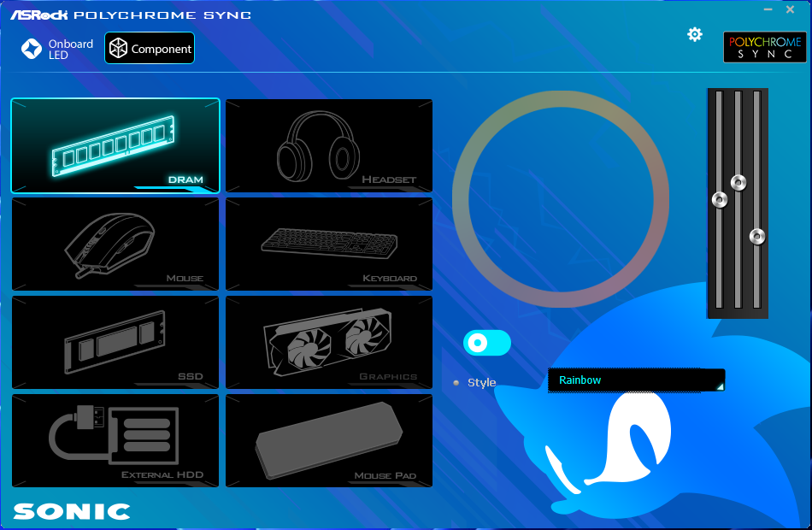Viewport: 812px width, 530px height.
Task: Close the Polychrome Sync window
Action: pyautogui.click(x=791, y=9)
